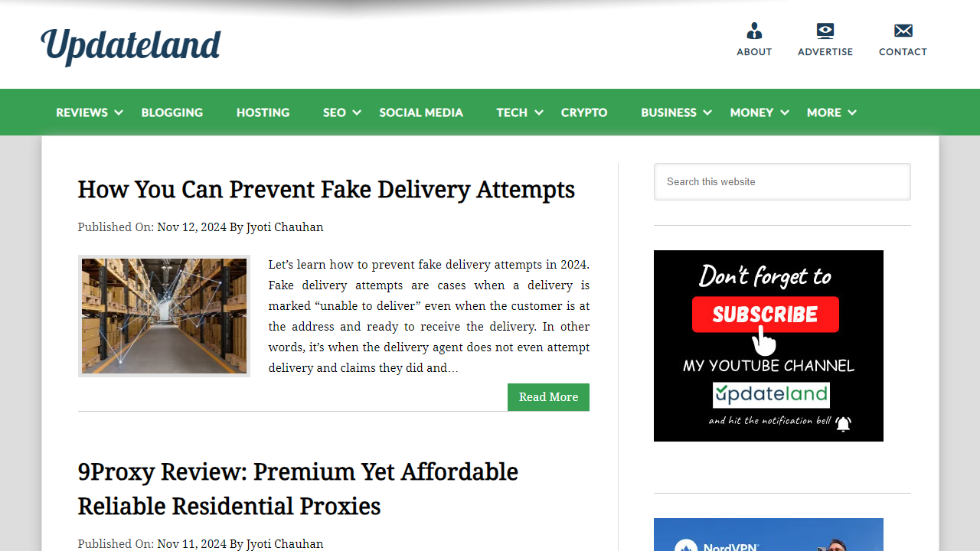This screenshot has width=980, height=551.
Task: Click the green Read More button
Action: pyautogui.click(x=548, y=397)
